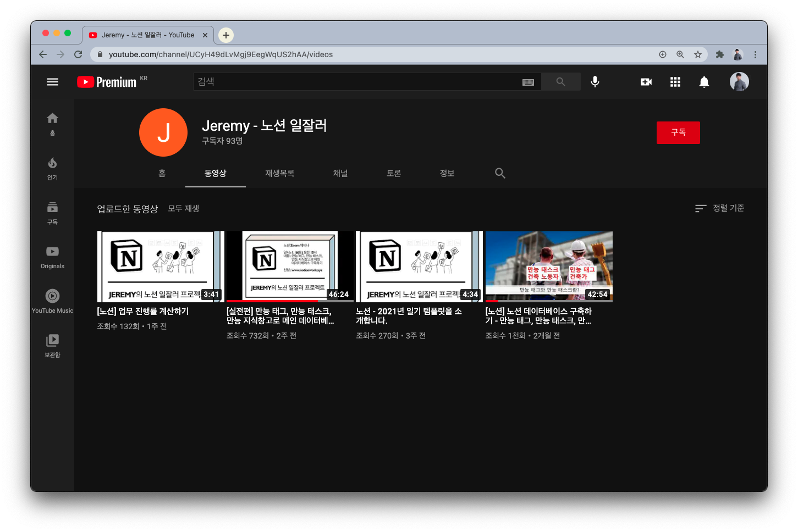Open Originals in the sidebar
The height and width of the screenshot is (532, 798).
[x=52, y=258]
